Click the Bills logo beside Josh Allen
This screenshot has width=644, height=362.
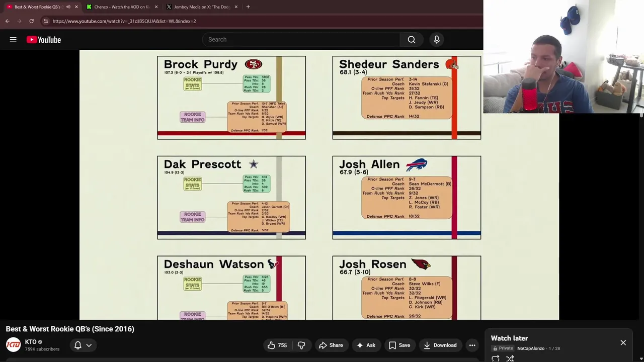[417, 164]
